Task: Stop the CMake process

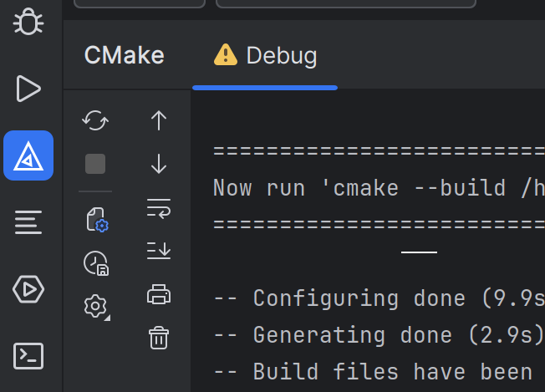Action: click(x=95, y=164)
